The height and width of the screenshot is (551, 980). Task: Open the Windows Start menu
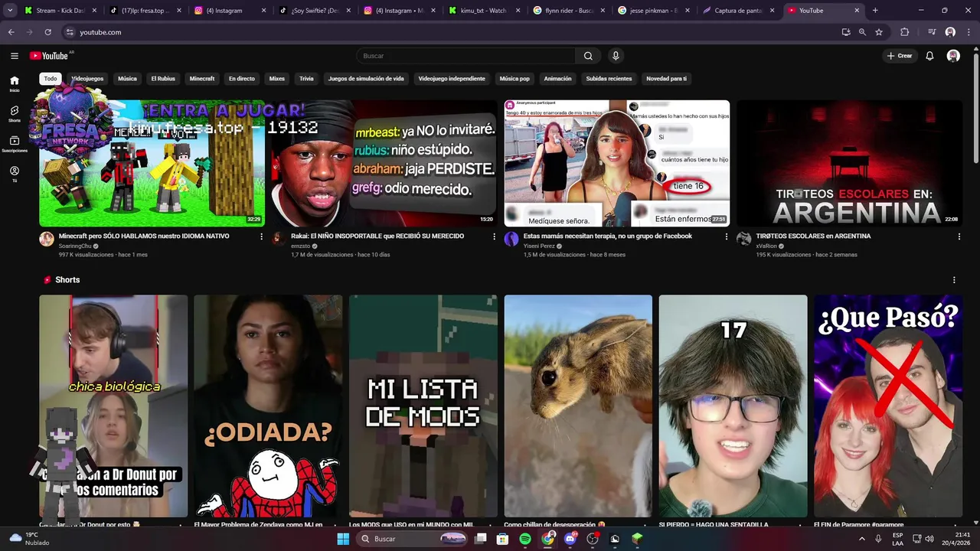343,539
